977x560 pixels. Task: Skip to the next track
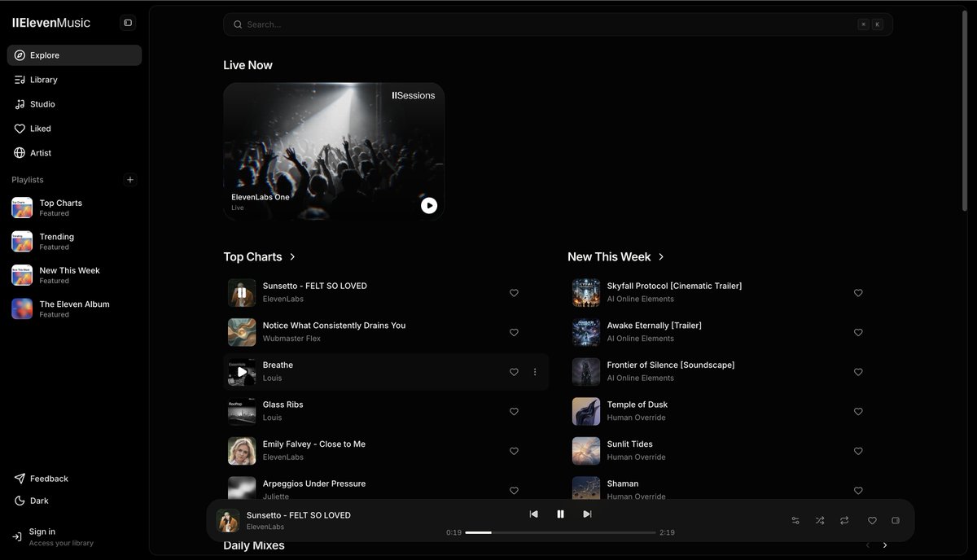click(587, 514)
